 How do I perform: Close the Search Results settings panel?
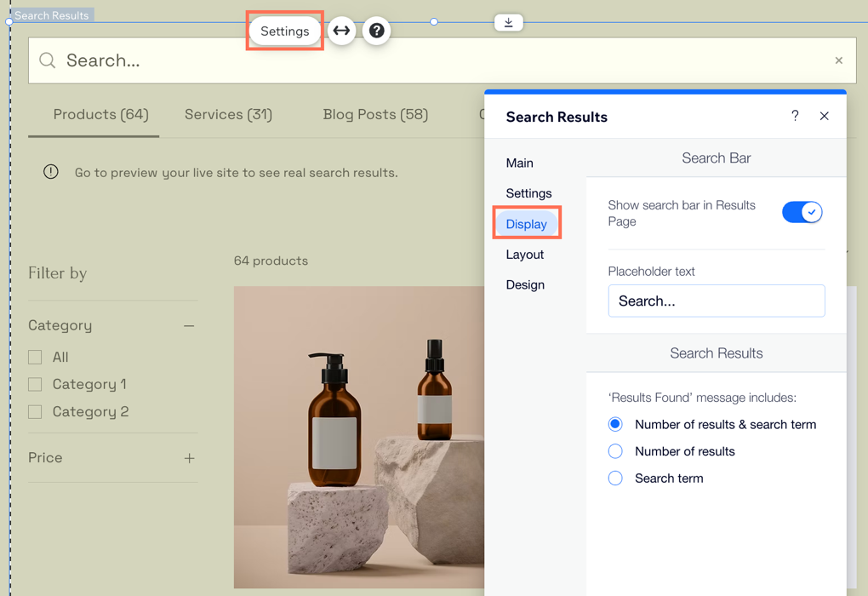click(x=824, y=116)
